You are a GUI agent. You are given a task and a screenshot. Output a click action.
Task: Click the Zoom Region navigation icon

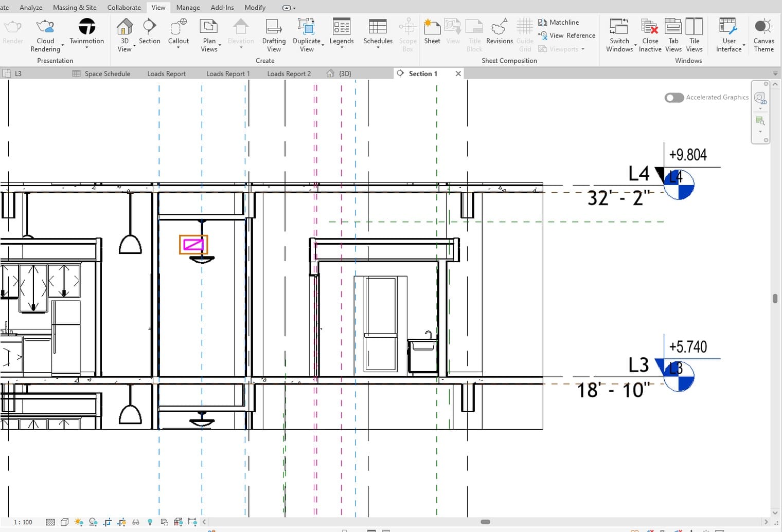tap(760, 121)
